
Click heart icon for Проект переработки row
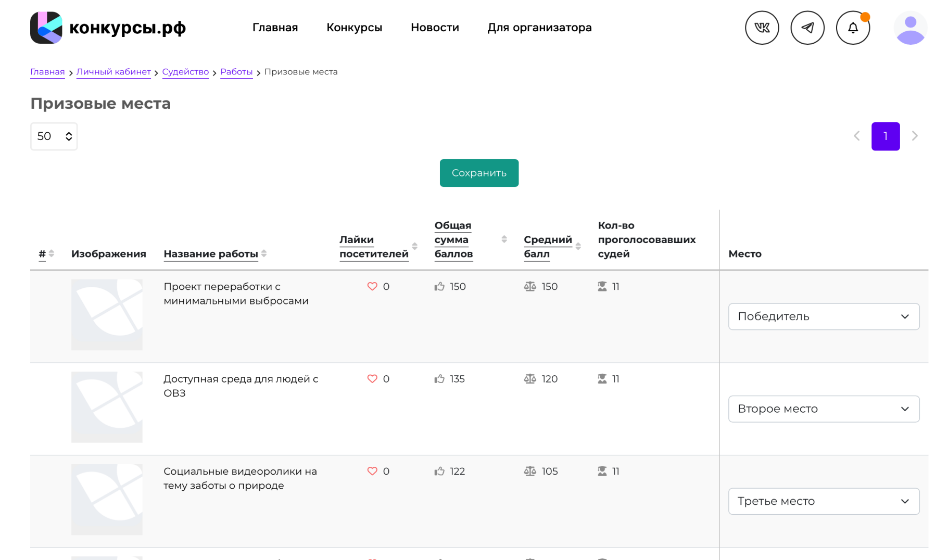pyautogui.click(x=372, y=286)
